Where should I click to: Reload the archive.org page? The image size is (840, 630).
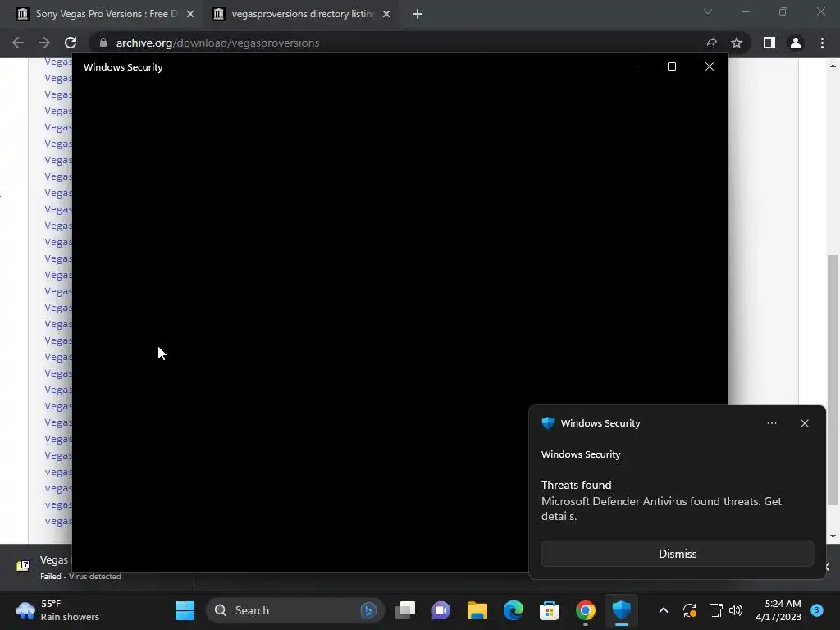coord(71,43)
